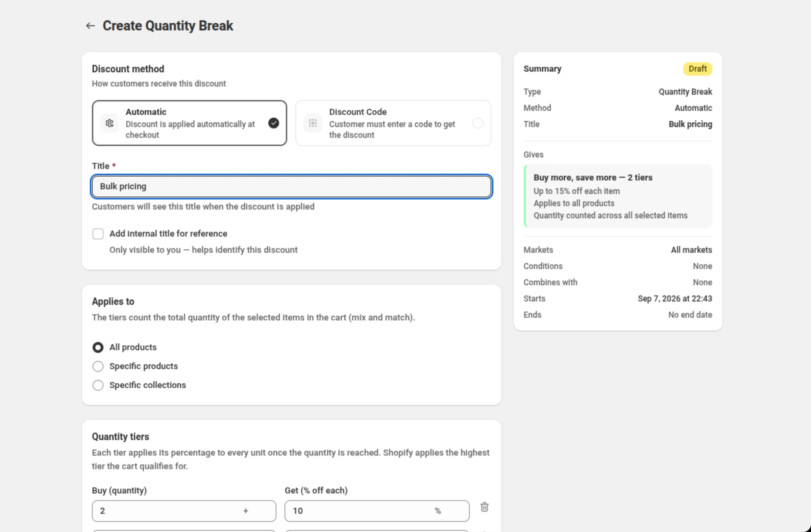Choose Specific products radio option

(98, 366)
